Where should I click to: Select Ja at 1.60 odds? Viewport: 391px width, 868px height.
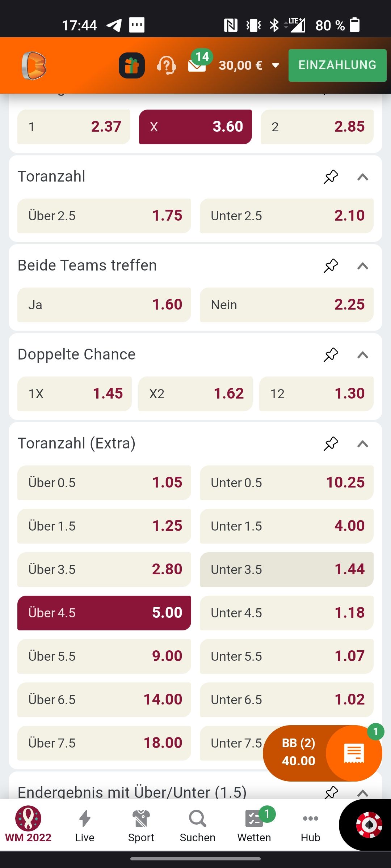click(104, 305)
